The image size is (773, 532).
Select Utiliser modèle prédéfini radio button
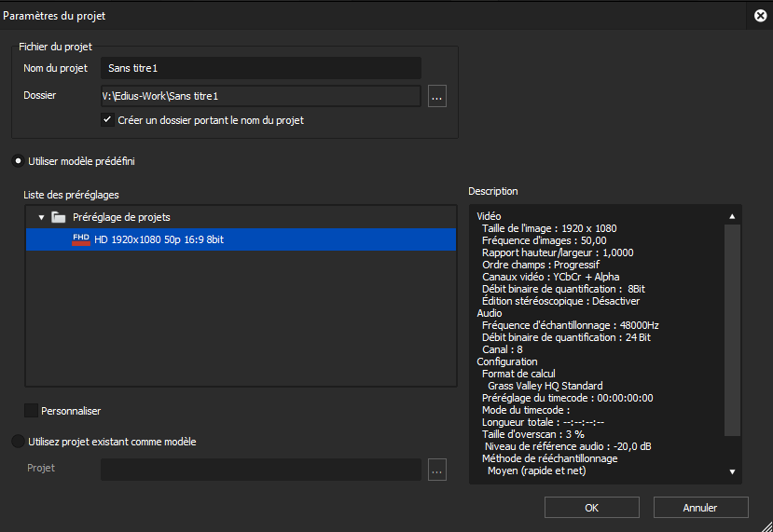(x=18, y=161)
